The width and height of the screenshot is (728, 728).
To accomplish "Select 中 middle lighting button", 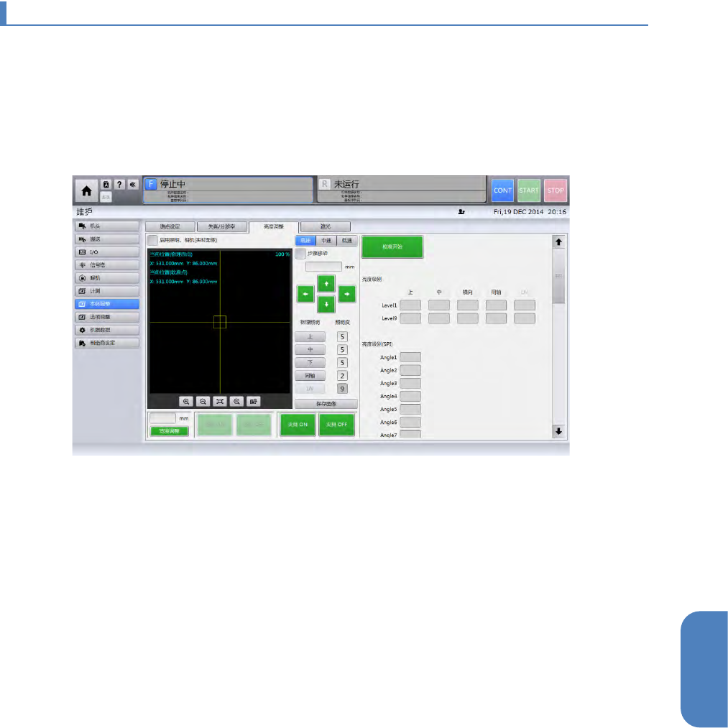I will [310, 350].
